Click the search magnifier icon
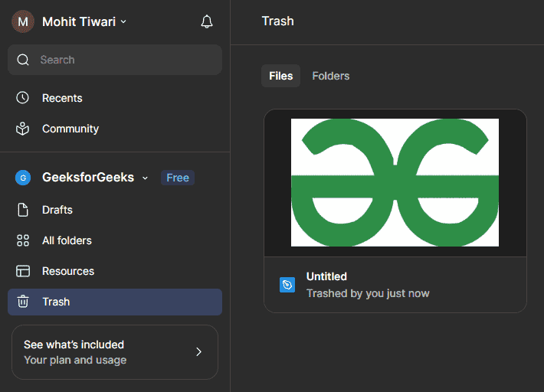Screen dimensions: 544x392 [23, 60]
